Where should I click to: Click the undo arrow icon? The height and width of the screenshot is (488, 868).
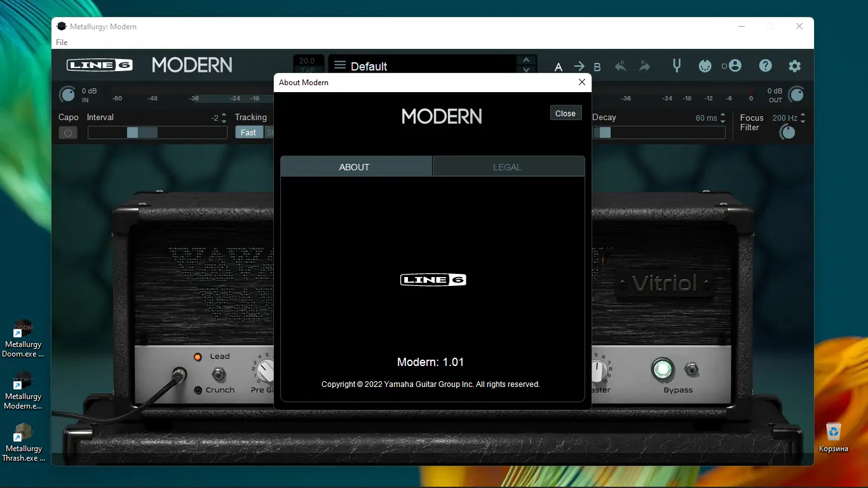click(621, 66)
